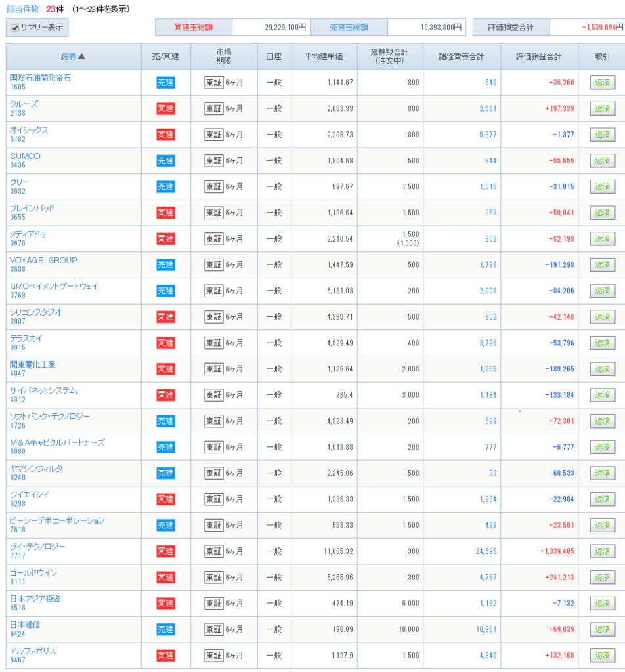Open the ゴールドウイン stock link
The image size is (625, 672).
33,572
